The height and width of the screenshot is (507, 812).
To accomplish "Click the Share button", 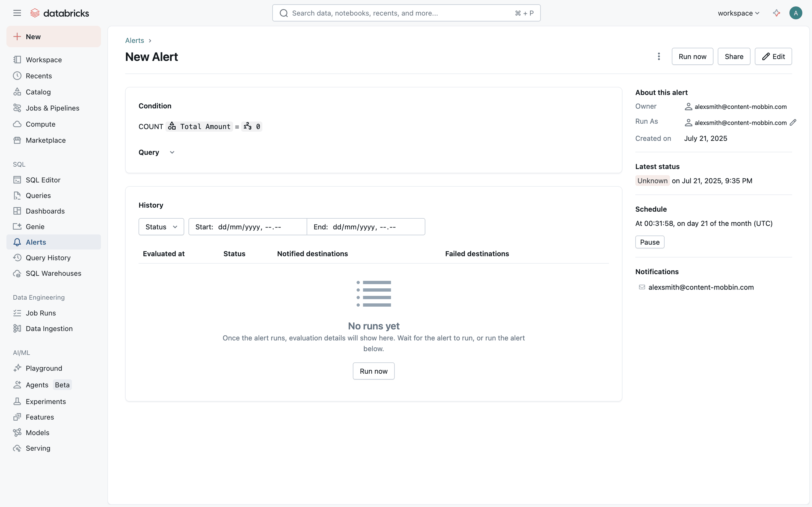I will coord(734,56).
